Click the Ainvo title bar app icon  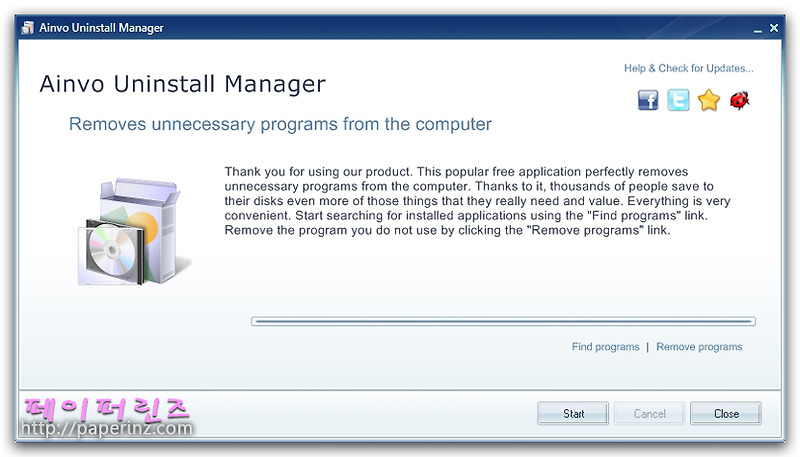tap(28, 28)
